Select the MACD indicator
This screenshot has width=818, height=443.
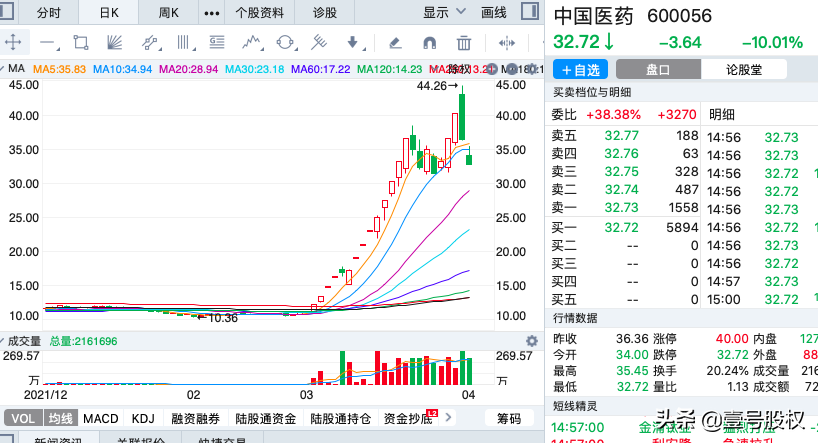pos(101,418)
